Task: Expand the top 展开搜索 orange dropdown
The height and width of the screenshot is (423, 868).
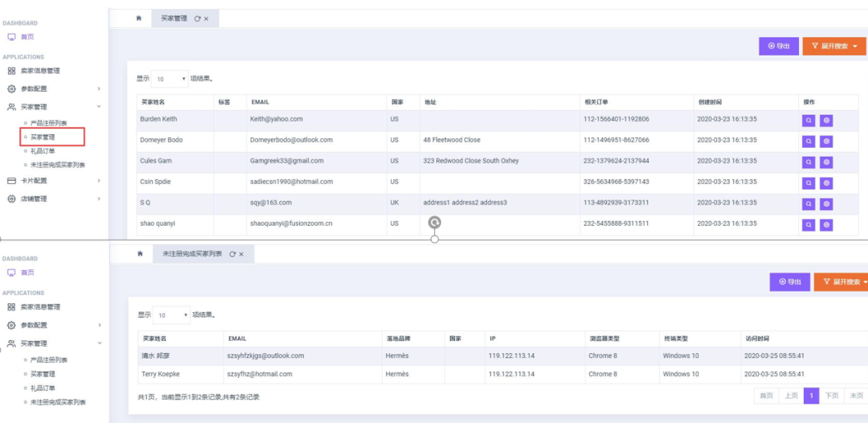Action: pos(834,47)
